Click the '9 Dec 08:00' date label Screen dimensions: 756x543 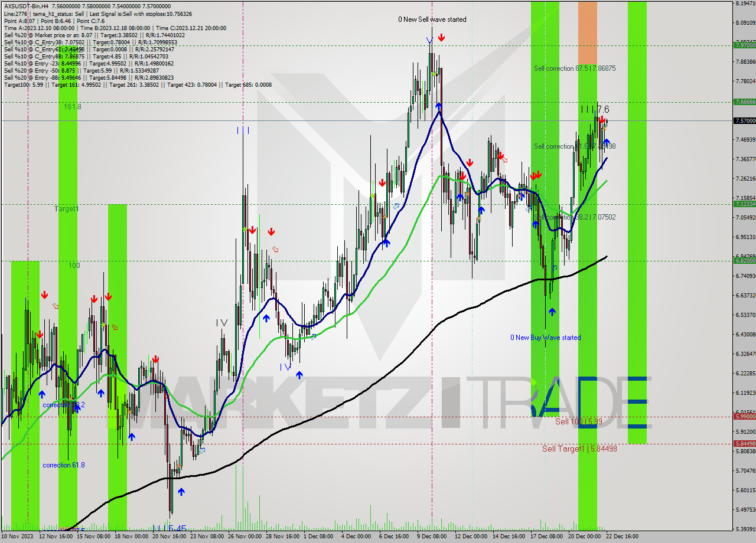[432, 537]
